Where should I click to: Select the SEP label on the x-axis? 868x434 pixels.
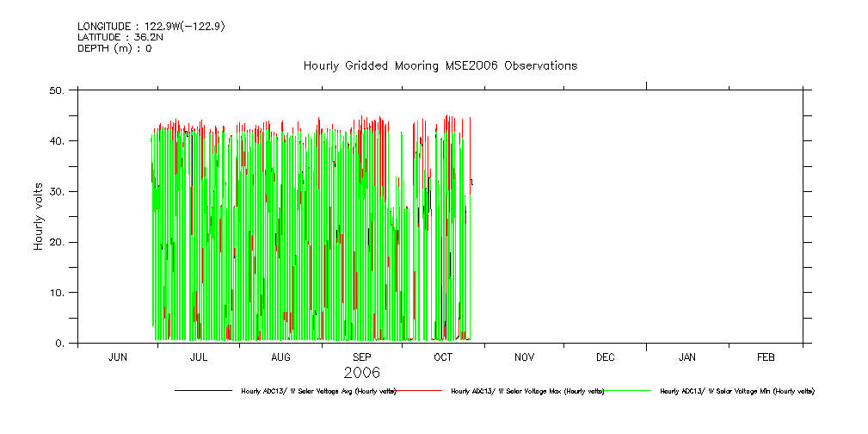362,356
